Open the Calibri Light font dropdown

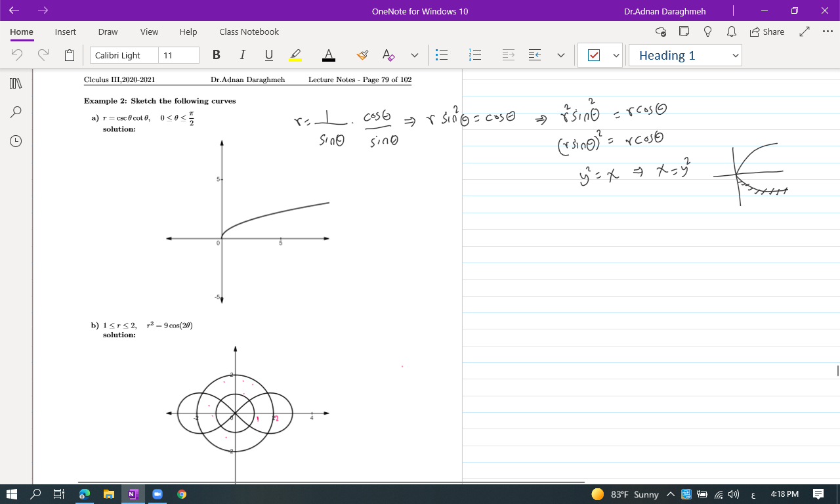click(124, 55)
